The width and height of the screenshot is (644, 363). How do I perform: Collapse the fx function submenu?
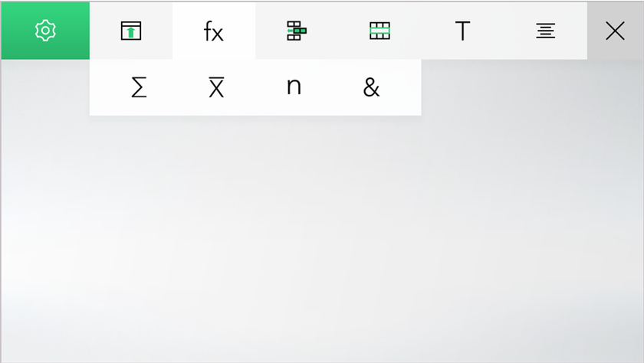tap(214, 31)
